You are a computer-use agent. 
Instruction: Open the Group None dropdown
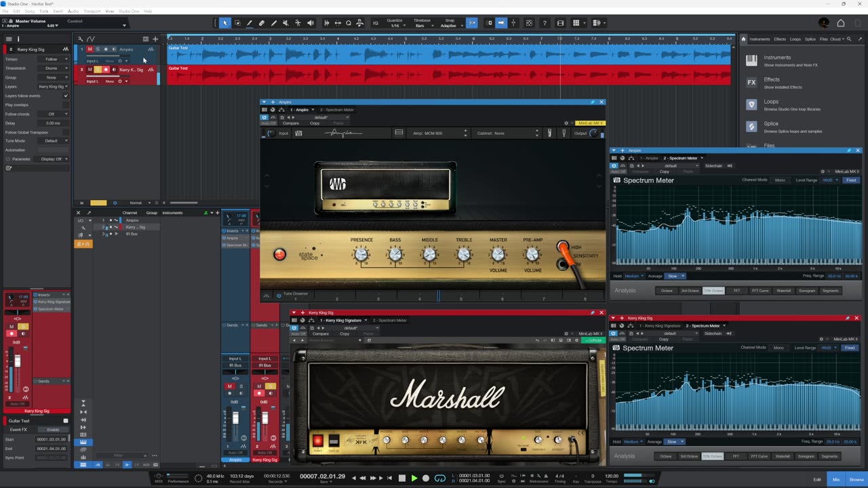tap(53, 77)
